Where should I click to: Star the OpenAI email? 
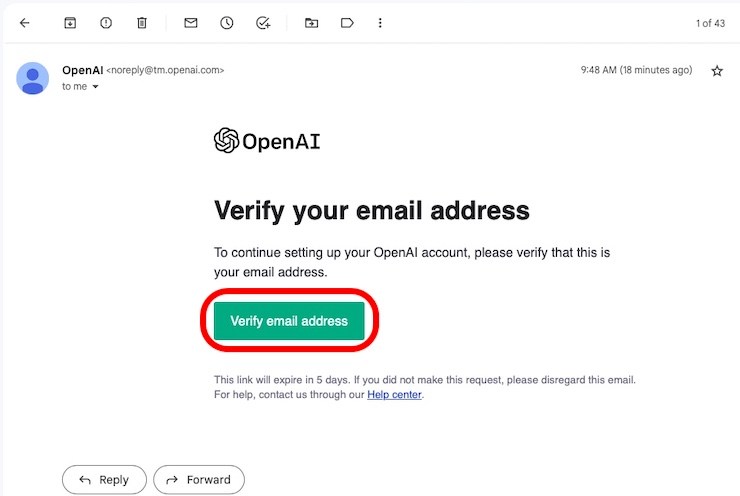point(717,71)
